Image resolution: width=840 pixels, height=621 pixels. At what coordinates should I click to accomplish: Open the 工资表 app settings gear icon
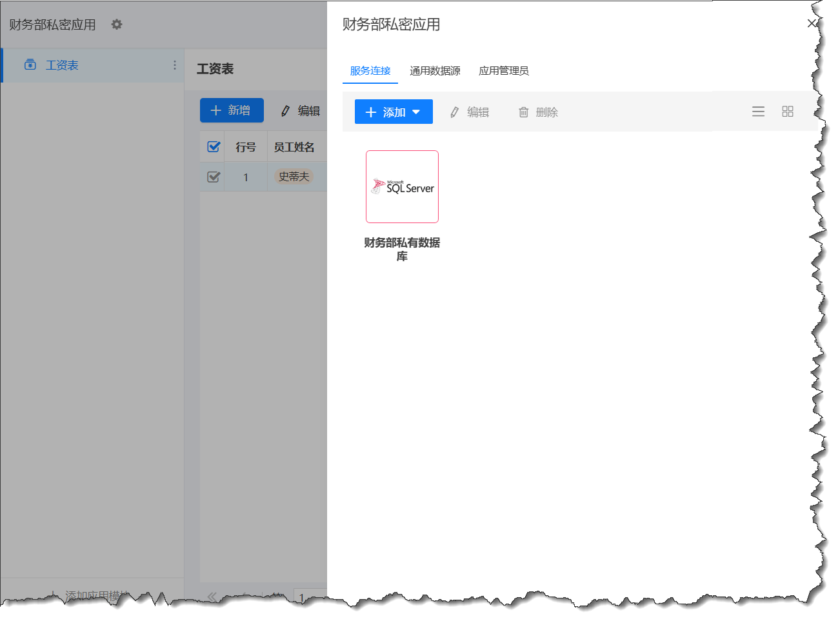pos(117,25)
